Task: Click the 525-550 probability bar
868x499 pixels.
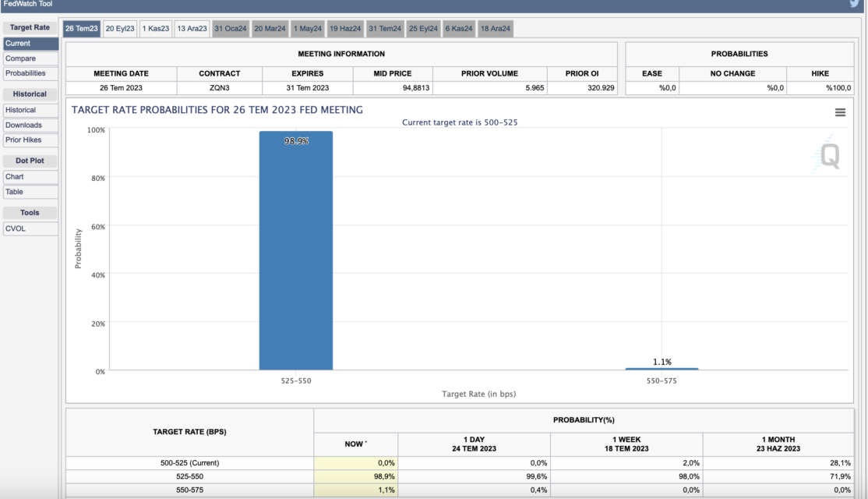Action: (x=296, y=250)
